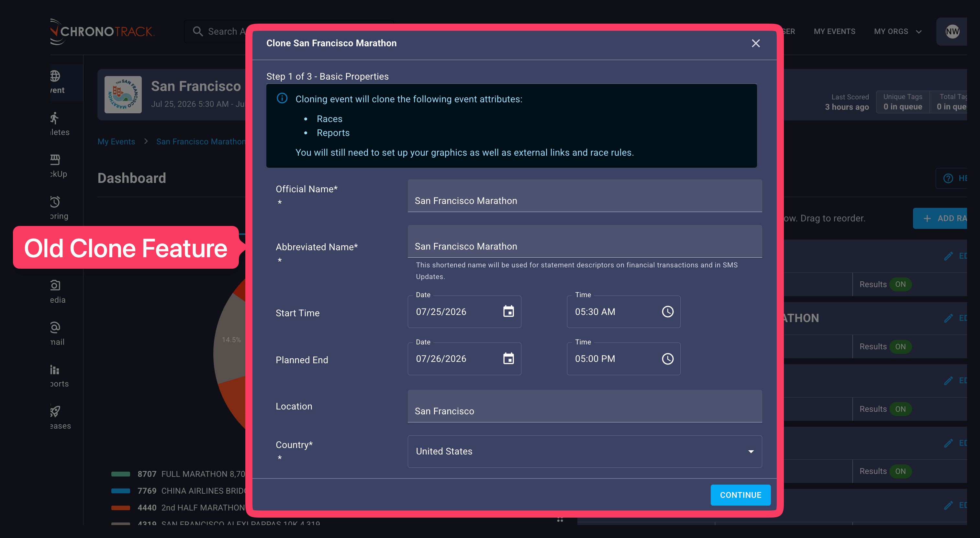The height and width of the screenshot is (538, 980).
Task: Open the Planned End clock picker
Action: coord(667,359)
